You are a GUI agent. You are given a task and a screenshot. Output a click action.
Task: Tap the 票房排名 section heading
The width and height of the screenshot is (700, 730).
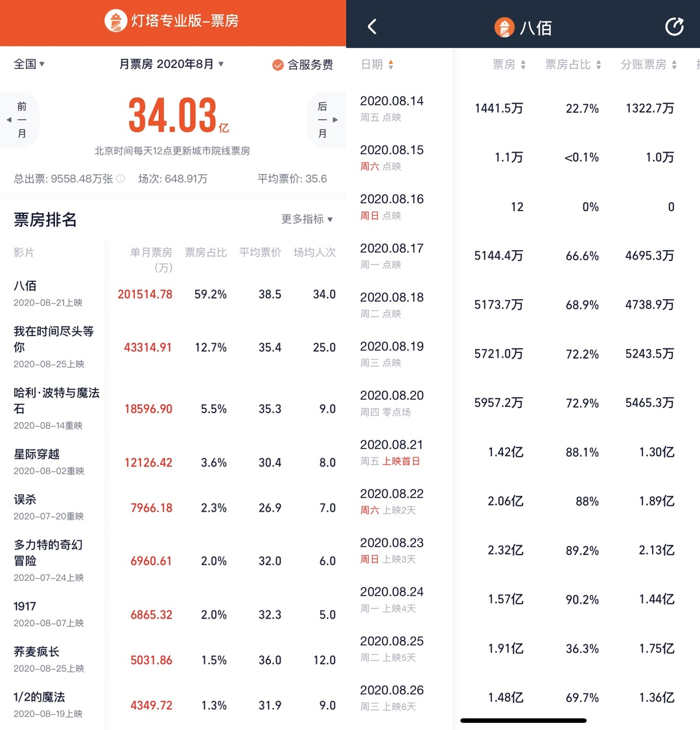point(45,220)
